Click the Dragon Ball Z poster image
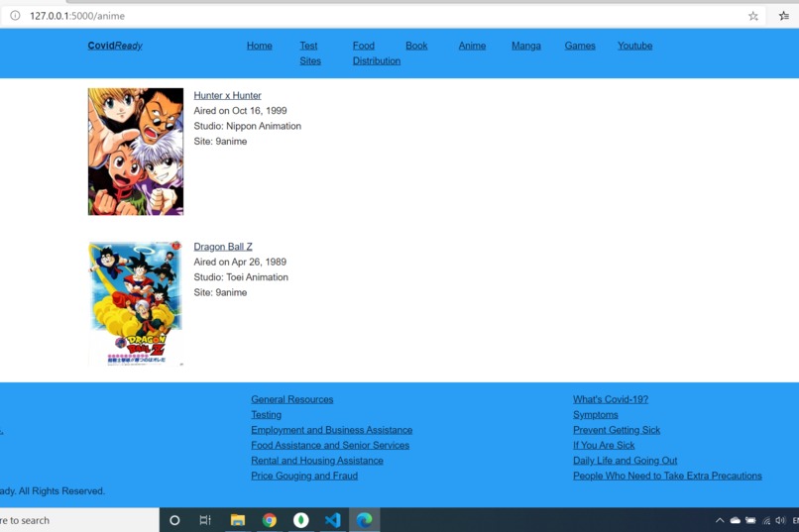 [x=136, y=303]
